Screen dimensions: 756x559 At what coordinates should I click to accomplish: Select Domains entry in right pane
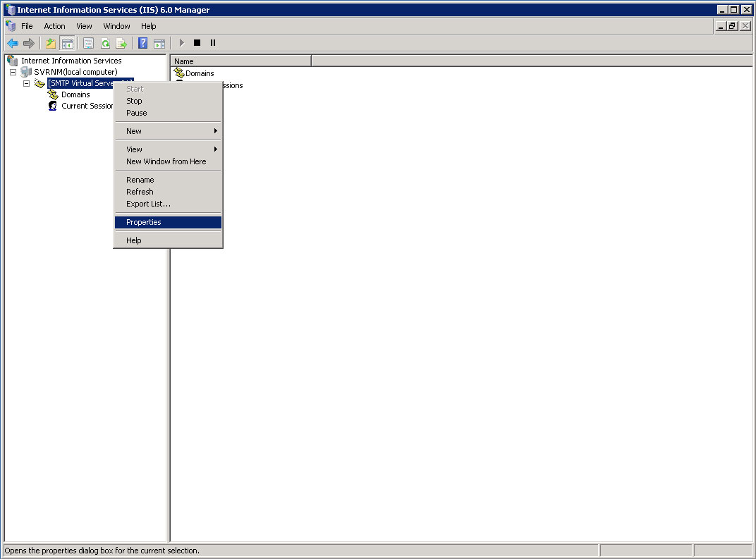(200, 73)
